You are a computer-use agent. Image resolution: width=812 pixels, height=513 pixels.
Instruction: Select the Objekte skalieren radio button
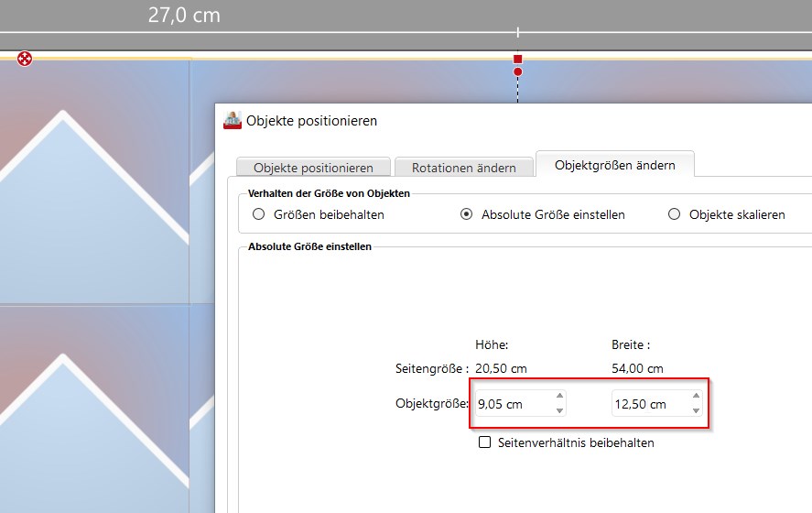pos(674,214)
